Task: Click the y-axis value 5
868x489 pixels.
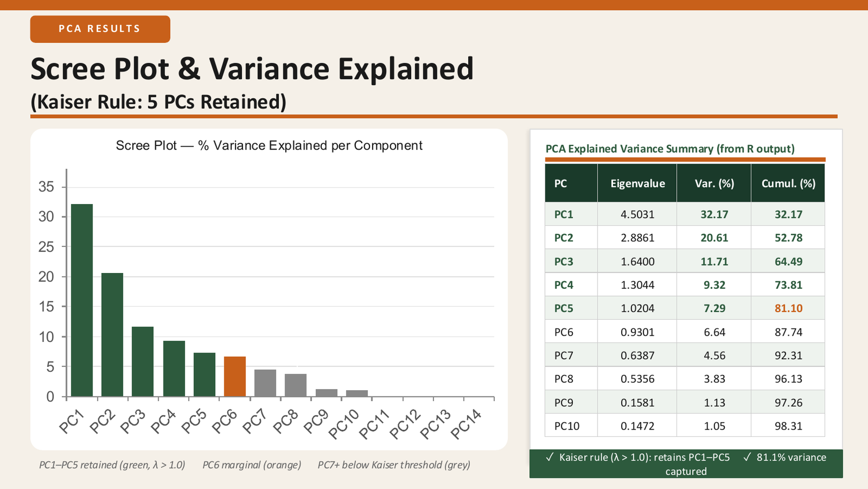Action: (50, 367)
